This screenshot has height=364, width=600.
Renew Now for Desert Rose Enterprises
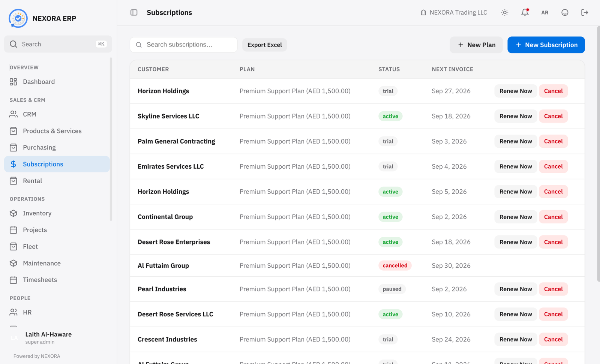point(516,242)
